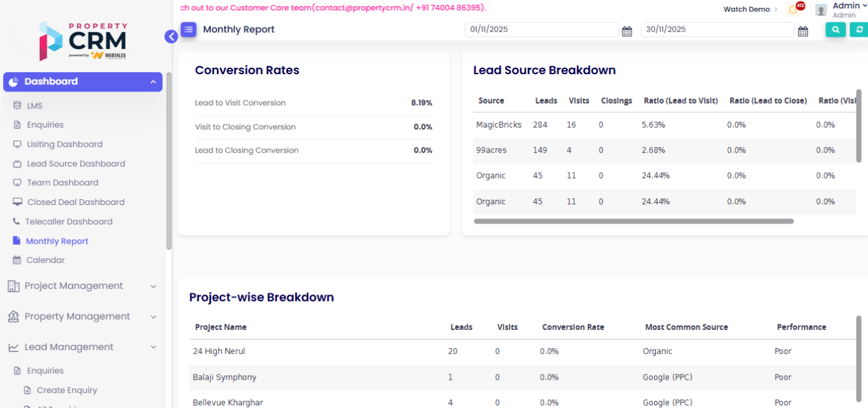Click the list menu icon beside Monthly Report
The height and width of the screenshot is (408, 868).
(x=188, y=30)
